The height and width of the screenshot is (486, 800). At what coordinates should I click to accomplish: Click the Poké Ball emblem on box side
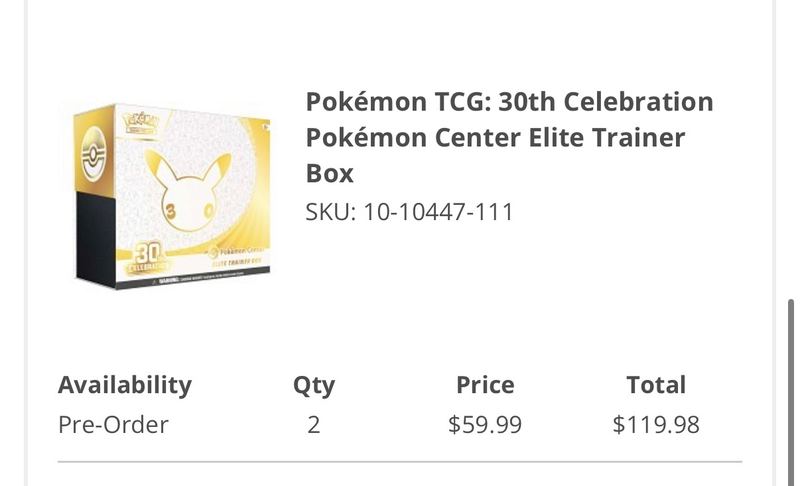(x=94, y=154)
